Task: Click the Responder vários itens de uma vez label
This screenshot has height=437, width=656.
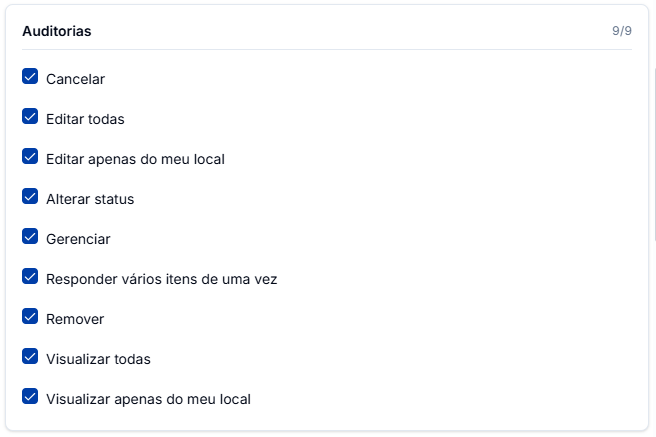Action: pos(161,279)
